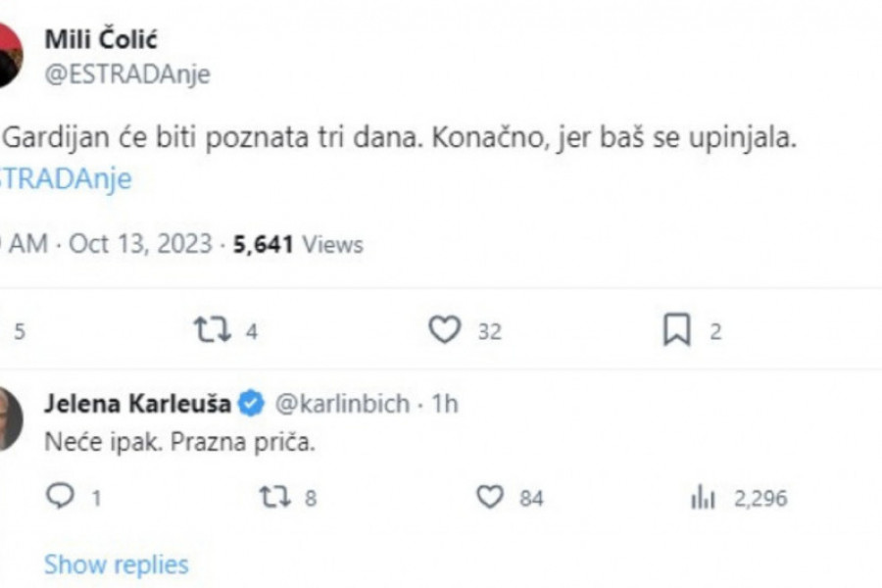Click the 5,641 Views counter
Screen dimensions: 882x588
click(x=298, y=244)
